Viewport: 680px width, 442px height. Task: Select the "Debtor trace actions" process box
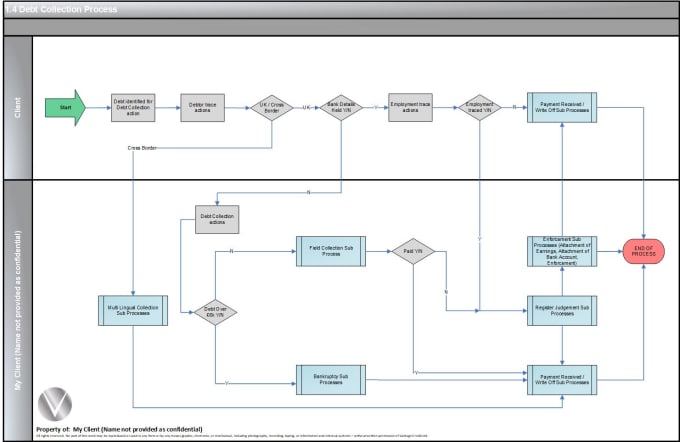[203, 108]
